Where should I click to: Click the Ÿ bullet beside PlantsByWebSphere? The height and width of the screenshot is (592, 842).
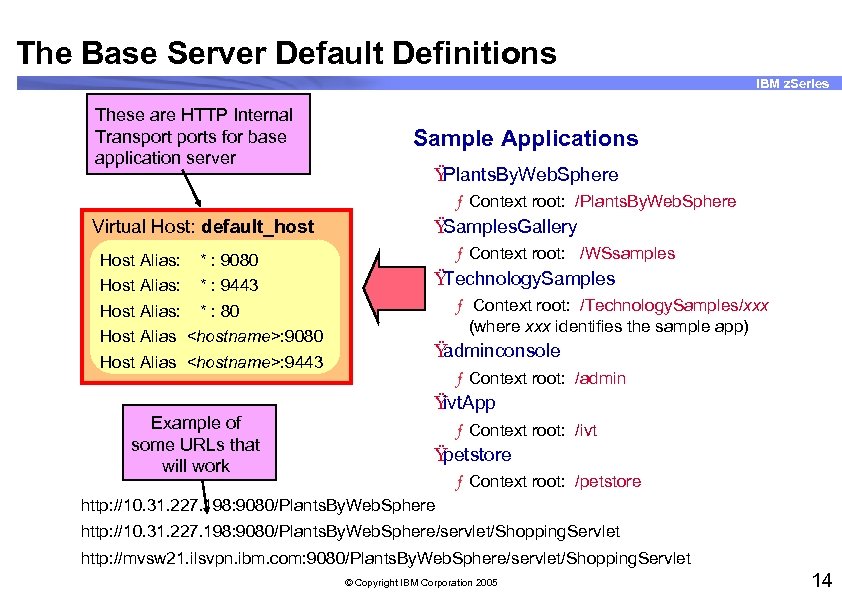tap(437, 174)
